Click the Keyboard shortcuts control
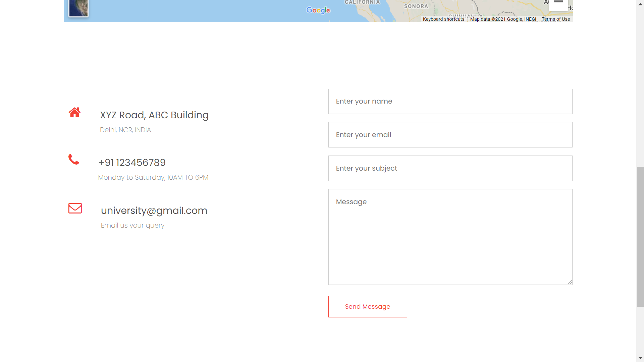 (x=443, y=19)
